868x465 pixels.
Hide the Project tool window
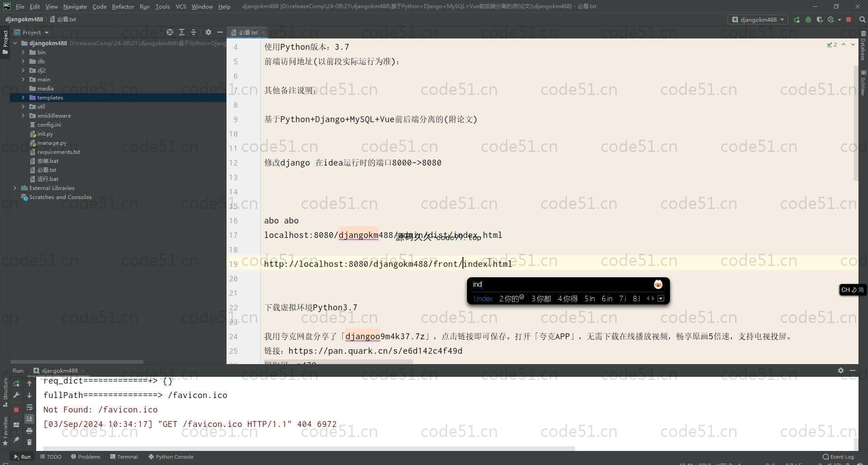(220, 32)
